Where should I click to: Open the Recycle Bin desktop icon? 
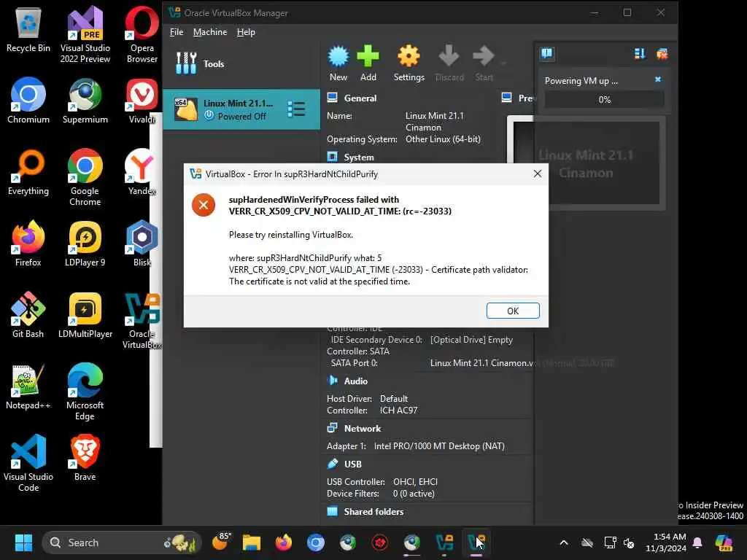28,31
